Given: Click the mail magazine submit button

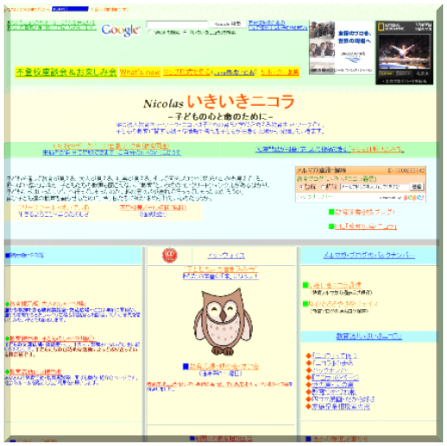Looking at the screenshot, I should [417, 187].
